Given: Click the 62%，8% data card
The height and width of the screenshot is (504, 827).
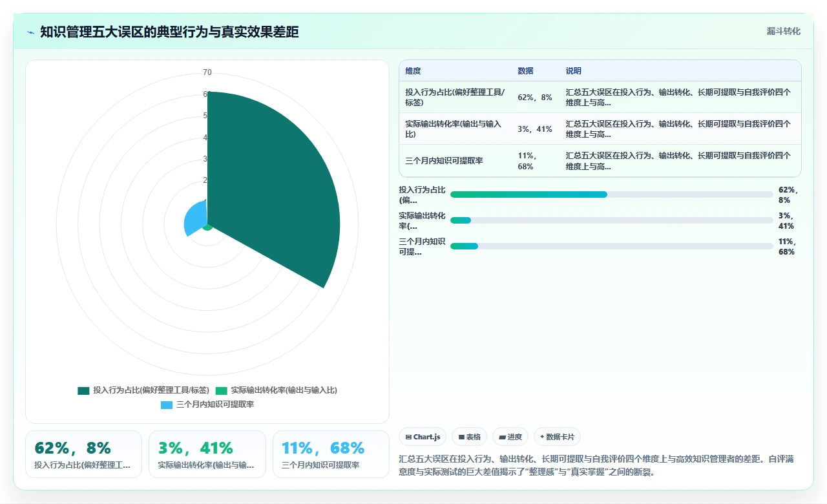Looking at the screenshot, I should (83, 454).
